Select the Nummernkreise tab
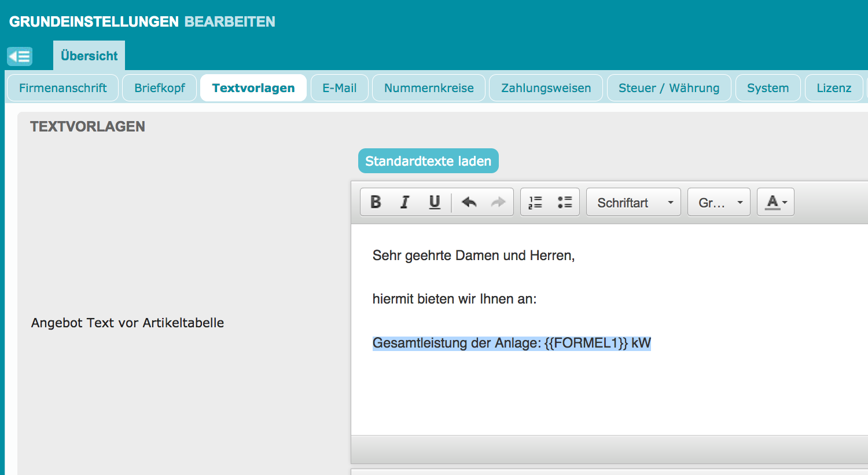This screenshot has height=475, width=868. pyautogui.click(x=429, y=88)
